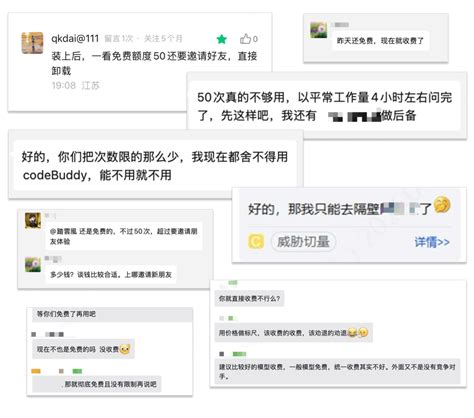Click the avatar next to @踏雪風 reply
This screenshot has width=474, height=418.
[33, 221]
